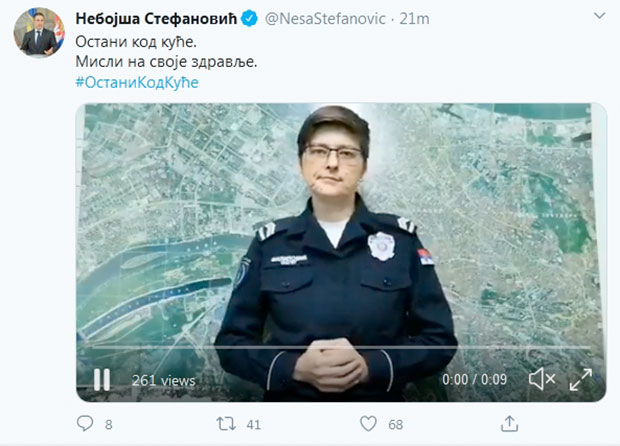The image size is (620, 446).
Task: Open the tweet options chevron menu
Action: (x=600, y=16)
